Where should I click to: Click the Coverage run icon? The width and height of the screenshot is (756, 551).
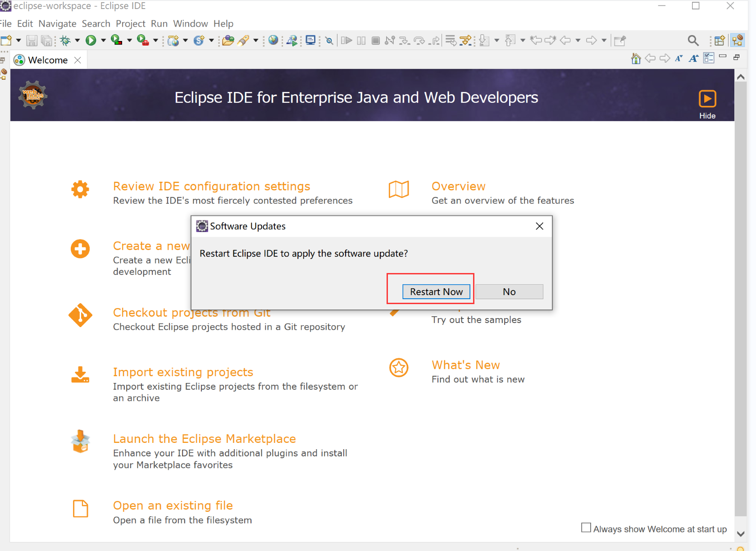(117, 41)
